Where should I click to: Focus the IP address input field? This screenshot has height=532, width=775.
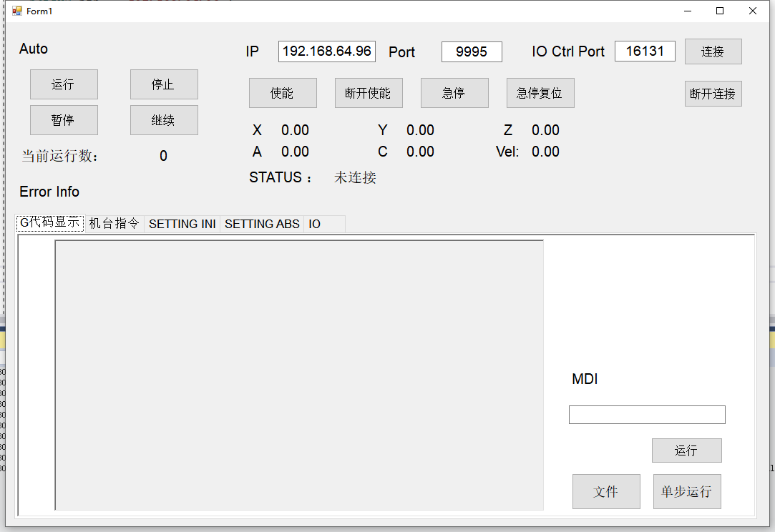click(x=326, y=51)
